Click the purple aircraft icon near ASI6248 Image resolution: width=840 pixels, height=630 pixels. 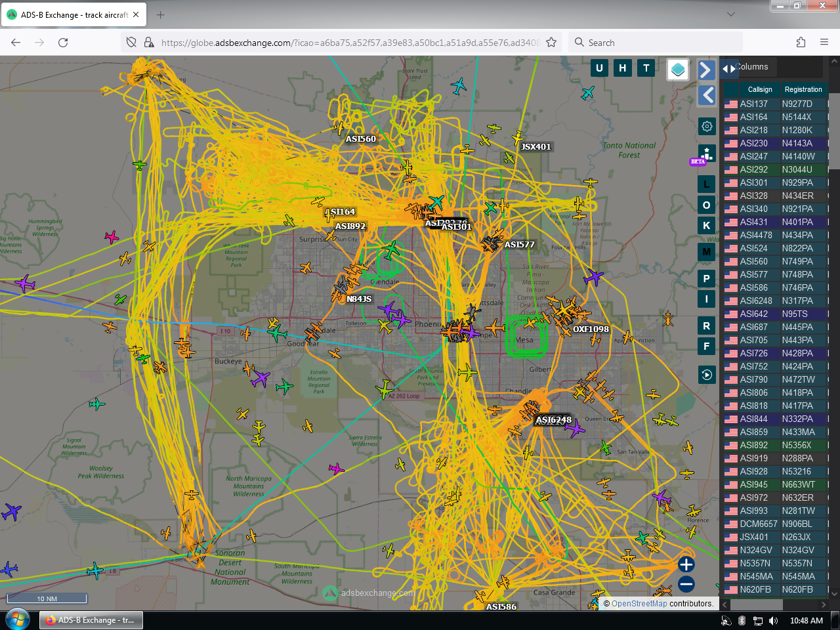(575, 429)
